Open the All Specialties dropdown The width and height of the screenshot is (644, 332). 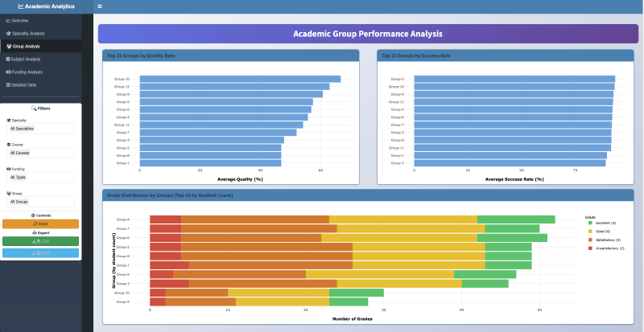coord(41,129)
